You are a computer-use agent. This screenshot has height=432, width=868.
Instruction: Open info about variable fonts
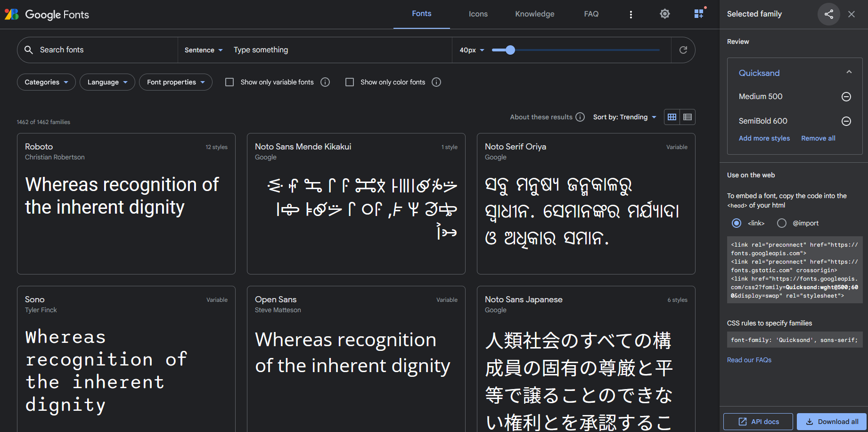coord(325,82)
